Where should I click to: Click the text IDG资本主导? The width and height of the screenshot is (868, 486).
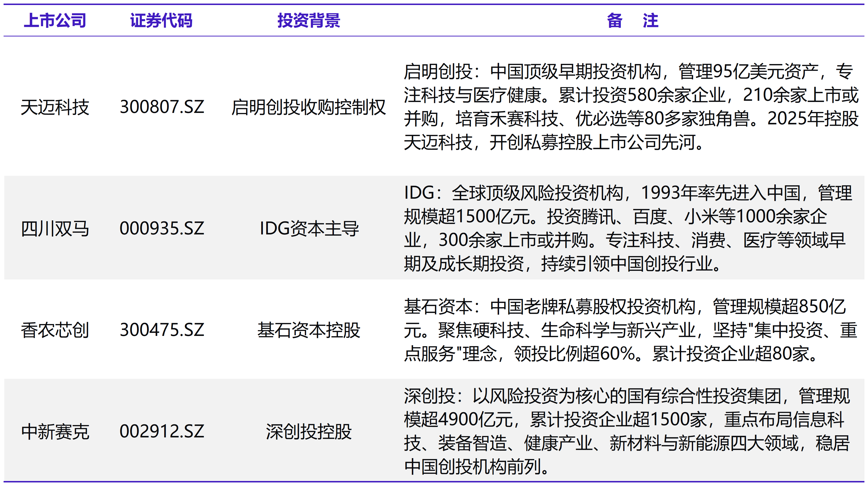tap(310, 228)
